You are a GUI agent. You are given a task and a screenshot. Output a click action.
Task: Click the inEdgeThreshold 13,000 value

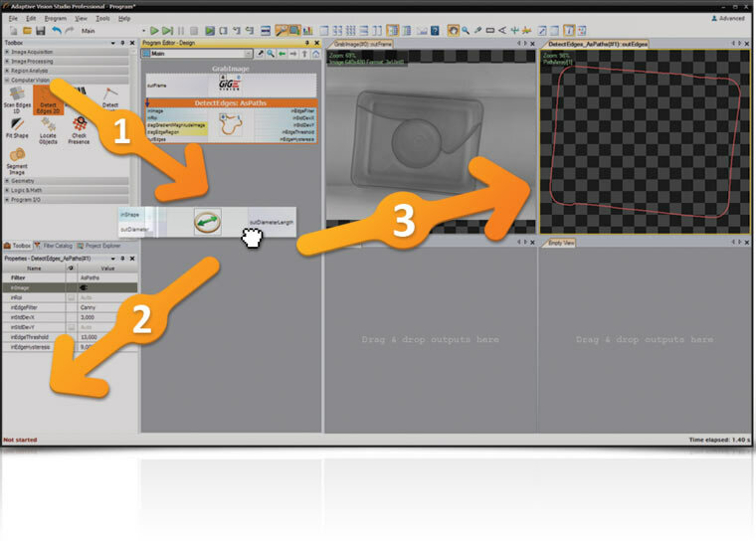pos(90,337)
